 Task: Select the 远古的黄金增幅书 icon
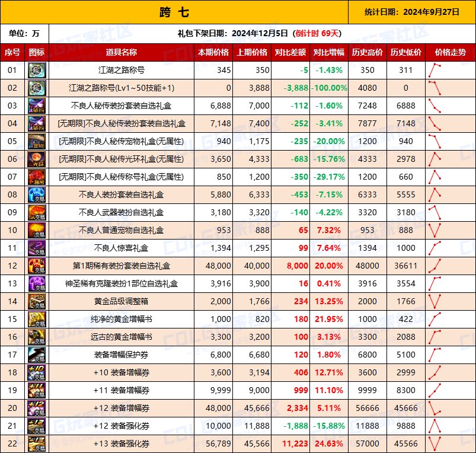(x=37, y=337)
